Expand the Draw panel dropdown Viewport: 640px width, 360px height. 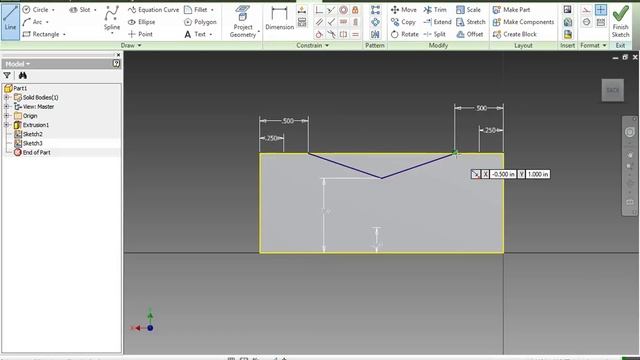131,45
